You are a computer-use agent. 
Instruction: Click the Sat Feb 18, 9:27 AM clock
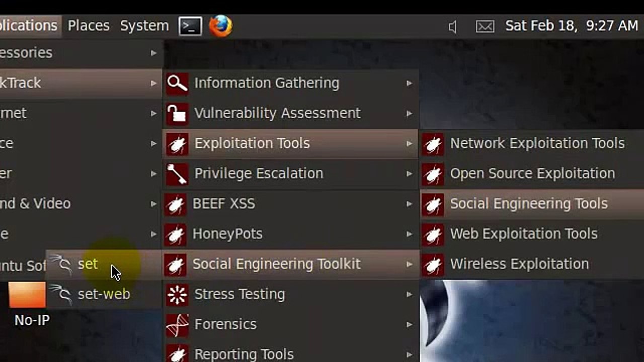point(572,26)
